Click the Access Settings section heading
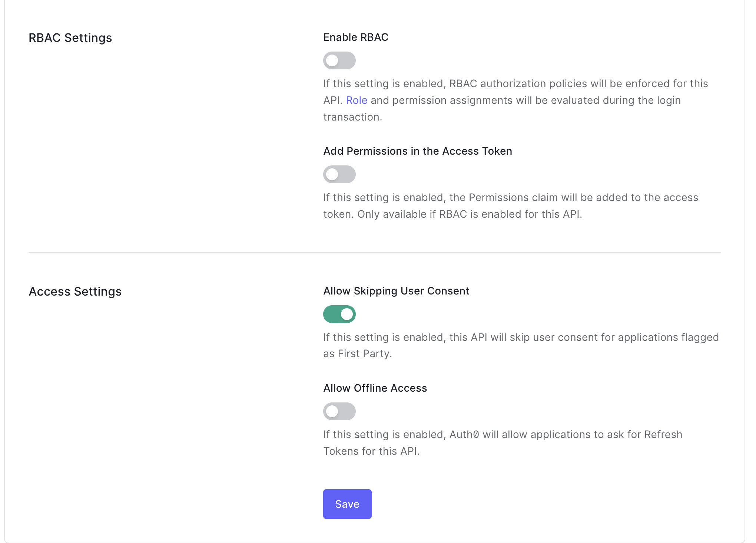 (x=75, y=292)
